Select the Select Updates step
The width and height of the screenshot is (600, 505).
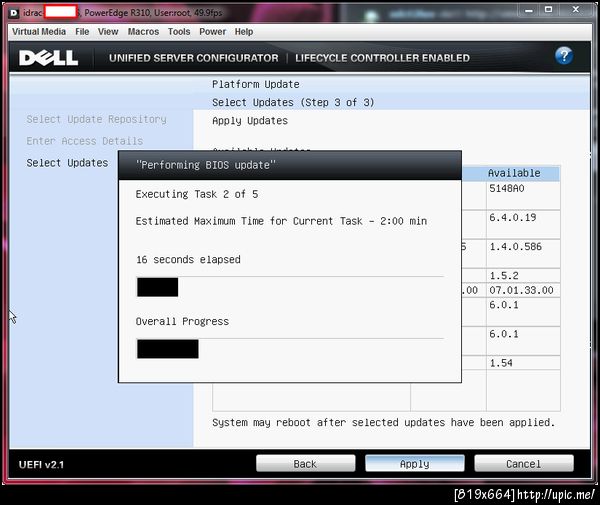tap(67, 163)
